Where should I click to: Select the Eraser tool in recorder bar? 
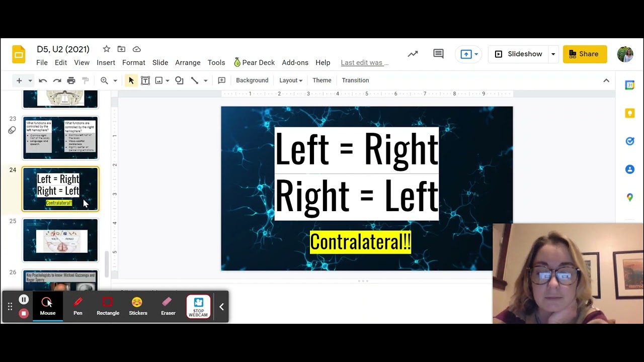tap(168, 306)
